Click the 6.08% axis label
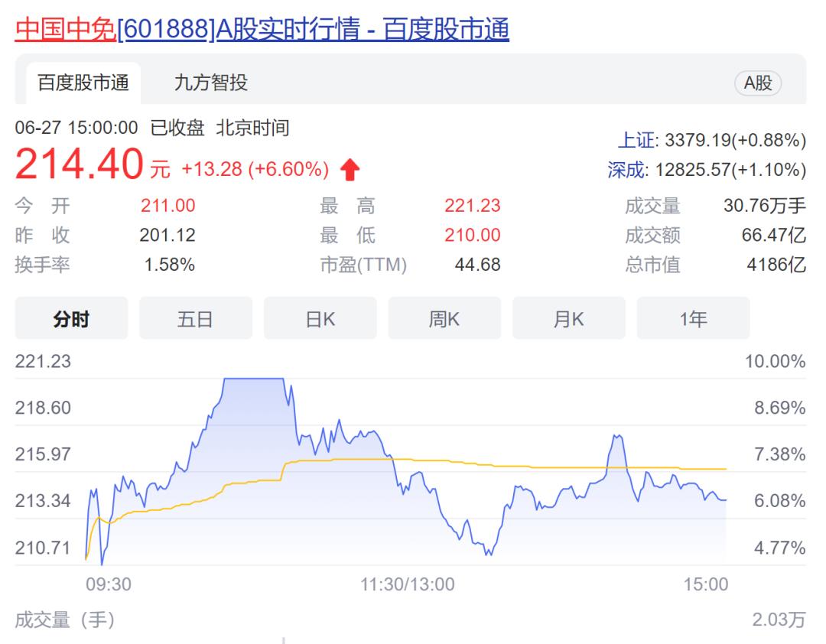826x644 pixels. pos(779,501)
